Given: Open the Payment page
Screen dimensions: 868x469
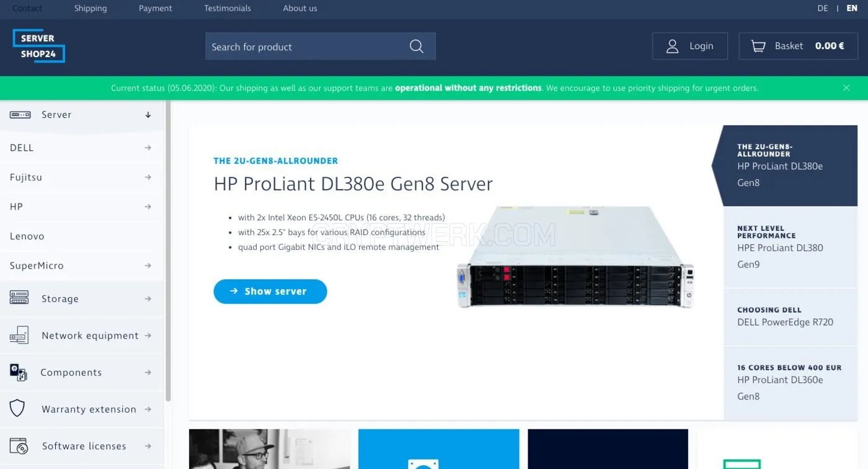Looking at the screenshot, I should point(156,9).
